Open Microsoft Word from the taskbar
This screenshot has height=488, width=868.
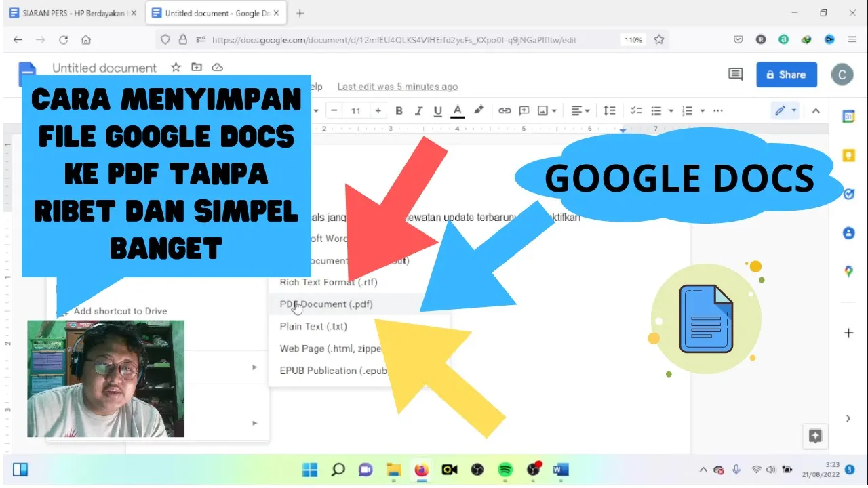pos(560,470)
